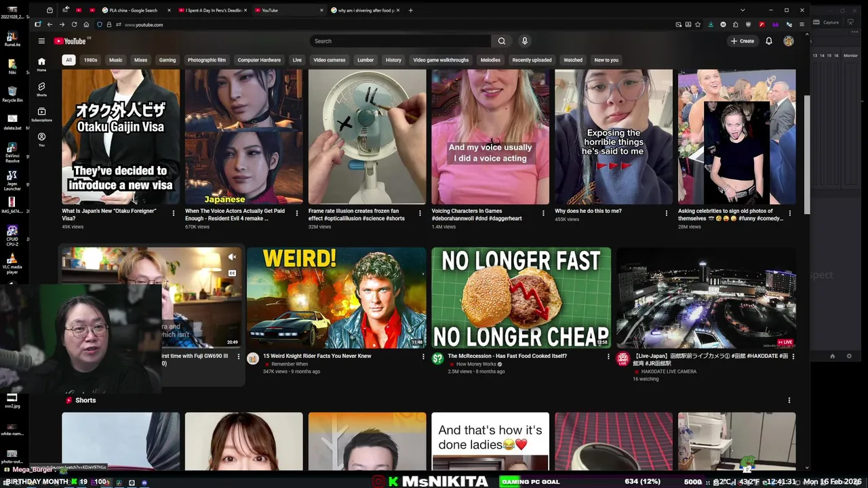Screen dimensions: 868x488
Task: Switch to the Peru's Deadliest browser tab
Action: point(212,10)
